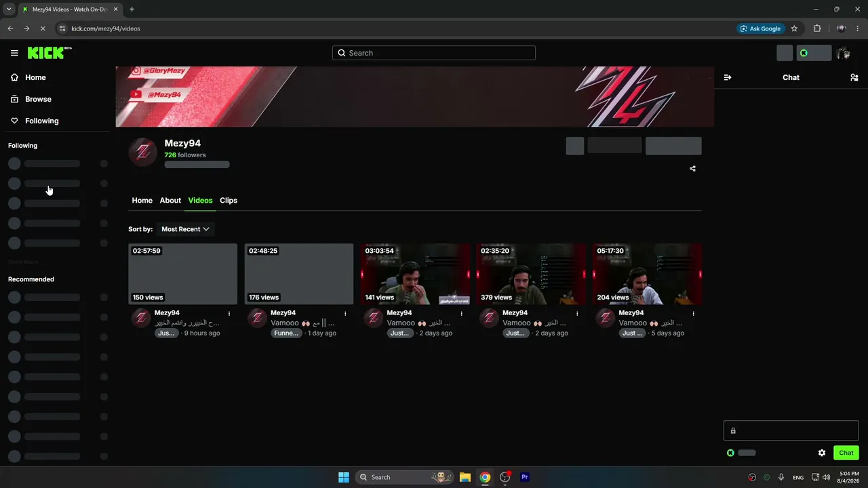Open the Following link with the heart icon
Viewport: 868px width, 488px height.
[x=41, y=121]
